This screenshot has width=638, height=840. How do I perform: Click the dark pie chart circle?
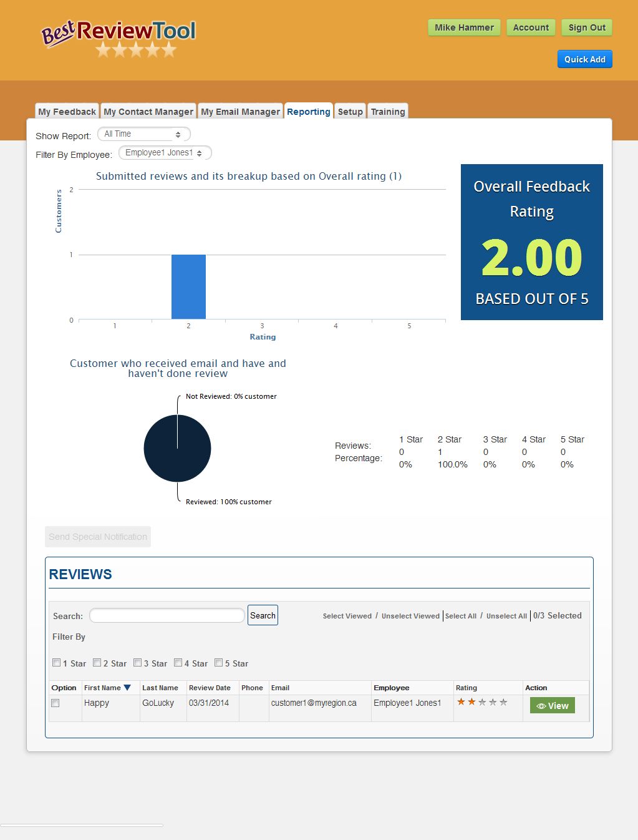[177, 448]
